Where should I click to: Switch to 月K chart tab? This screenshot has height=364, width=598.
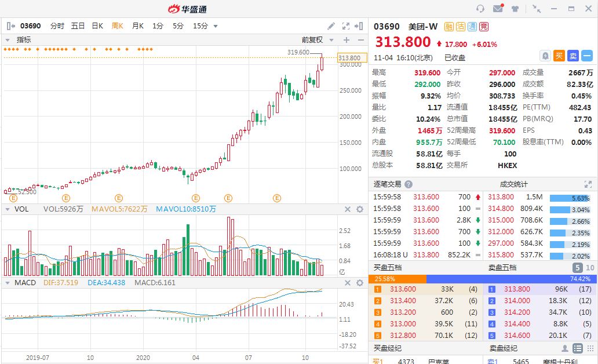138,26
